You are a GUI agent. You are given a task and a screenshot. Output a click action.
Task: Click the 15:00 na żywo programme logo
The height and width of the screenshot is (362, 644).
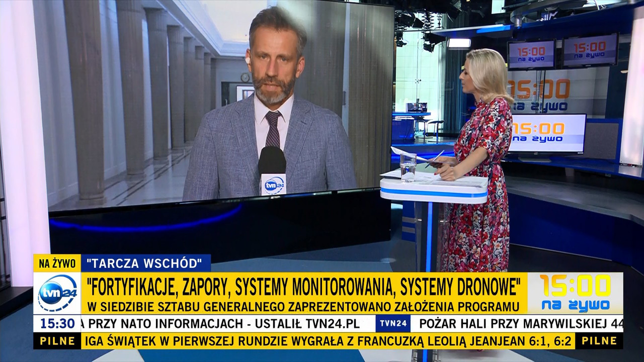(x=575, y=293)
